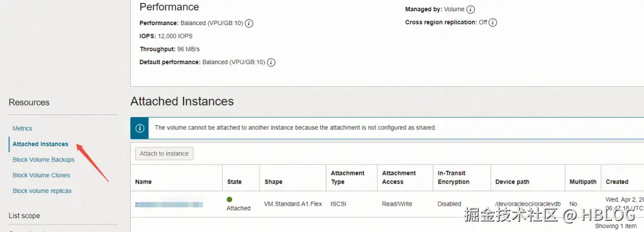Click the Attach to Instance button
The height and width of the screenshot is (232, 644).
click(164, 153)
